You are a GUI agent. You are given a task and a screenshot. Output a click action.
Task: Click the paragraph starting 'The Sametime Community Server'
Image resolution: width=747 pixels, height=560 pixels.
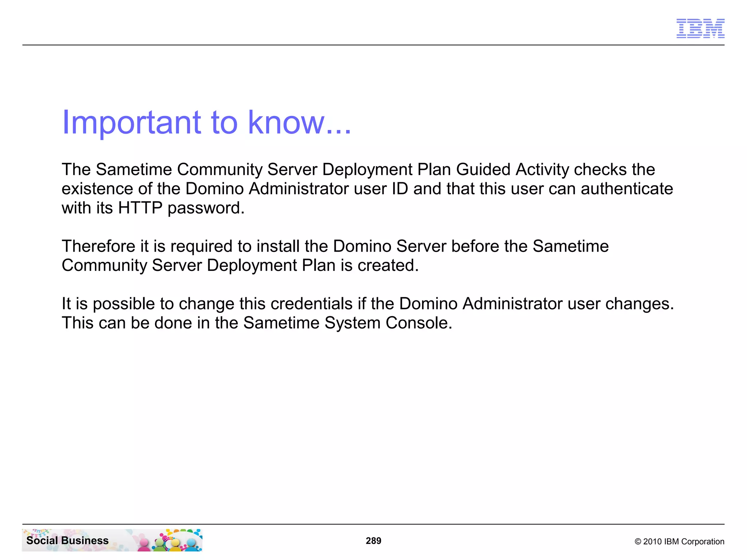tap(367, 188)
